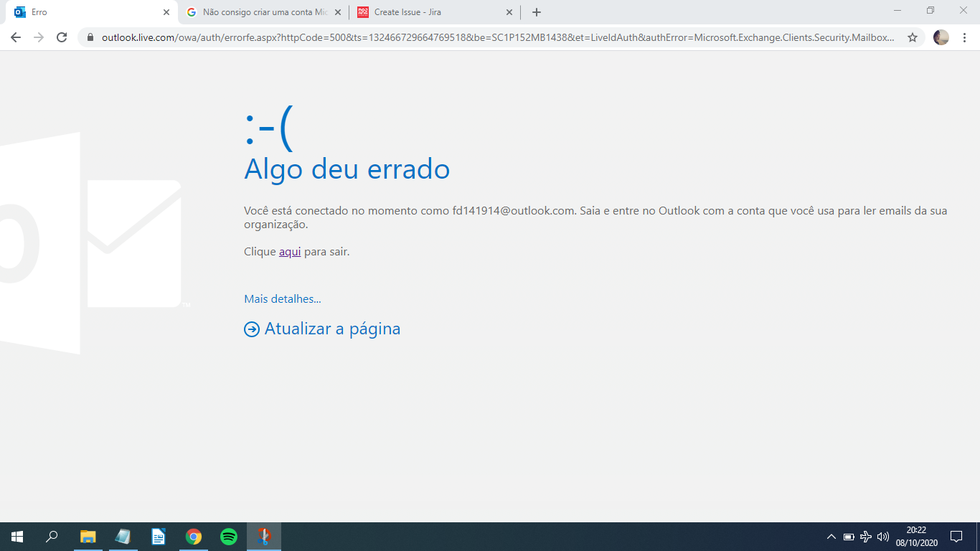Open Chrome from the taskbar
Viewport: 980px width, 551px height.
pos(193,537)
